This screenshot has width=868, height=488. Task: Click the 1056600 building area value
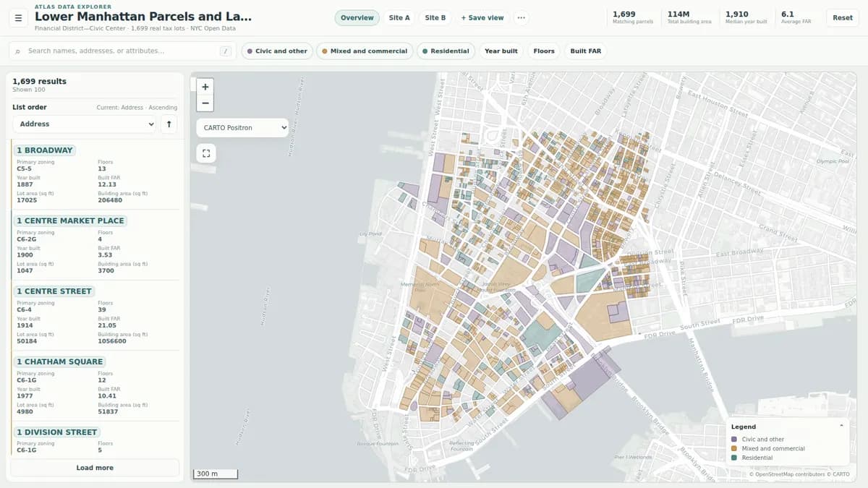pos(112,341)
